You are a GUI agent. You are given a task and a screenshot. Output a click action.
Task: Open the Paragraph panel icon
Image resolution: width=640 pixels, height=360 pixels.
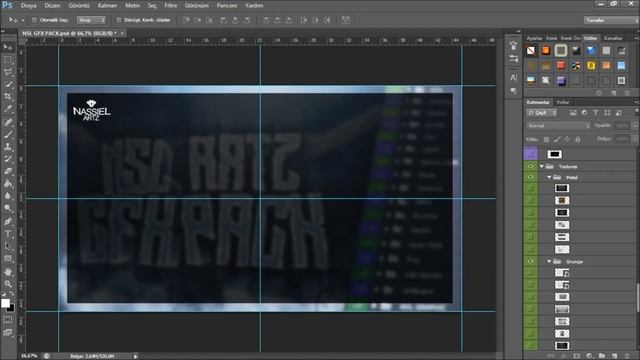[513, 91]
